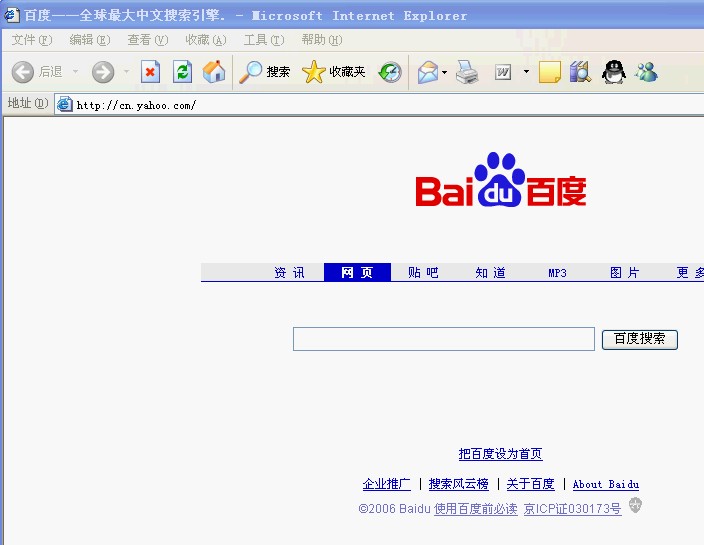Expand the Forward button history dropdown
Viewport: 704px width, 545px height.
click(127, 72)
